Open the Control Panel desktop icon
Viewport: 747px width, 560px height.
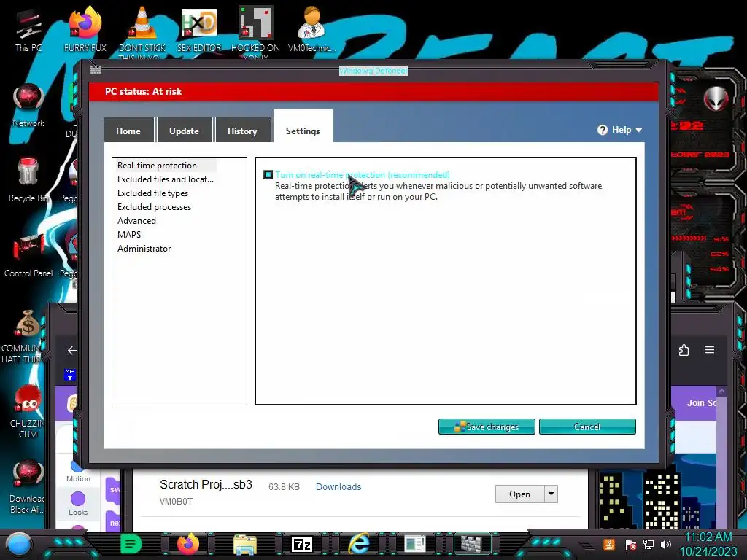tap(28, 255)
